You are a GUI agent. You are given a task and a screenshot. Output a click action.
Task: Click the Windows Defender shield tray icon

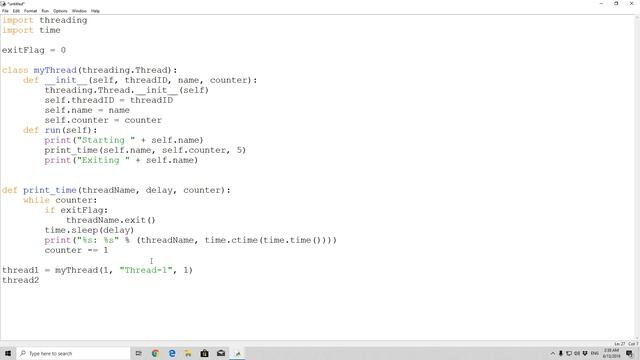coord(585,353)
